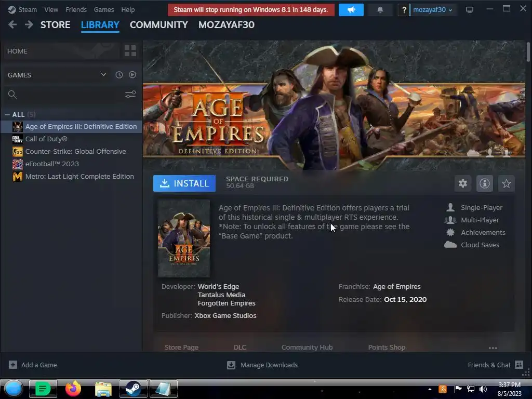This screenshot has height=399, width=532.
Task: Switch to Big Picture mode icon
Action: click(470, 10)
